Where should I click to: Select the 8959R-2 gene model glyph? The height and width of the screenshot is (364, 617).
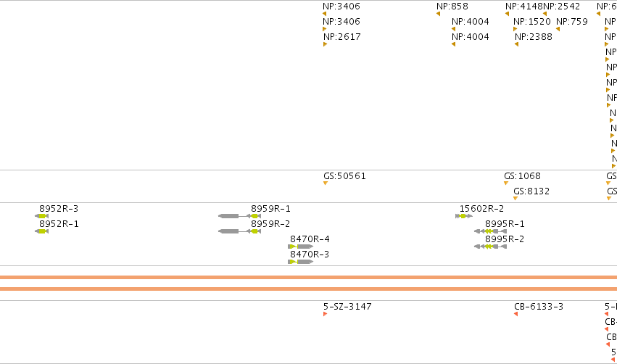240,231
